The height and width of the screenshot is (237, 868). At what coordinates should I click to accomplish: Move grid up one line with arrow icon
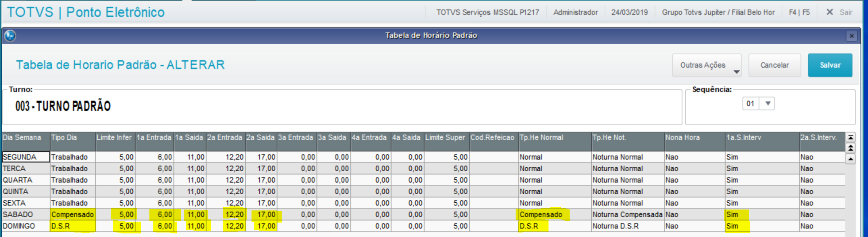(850, 159)
